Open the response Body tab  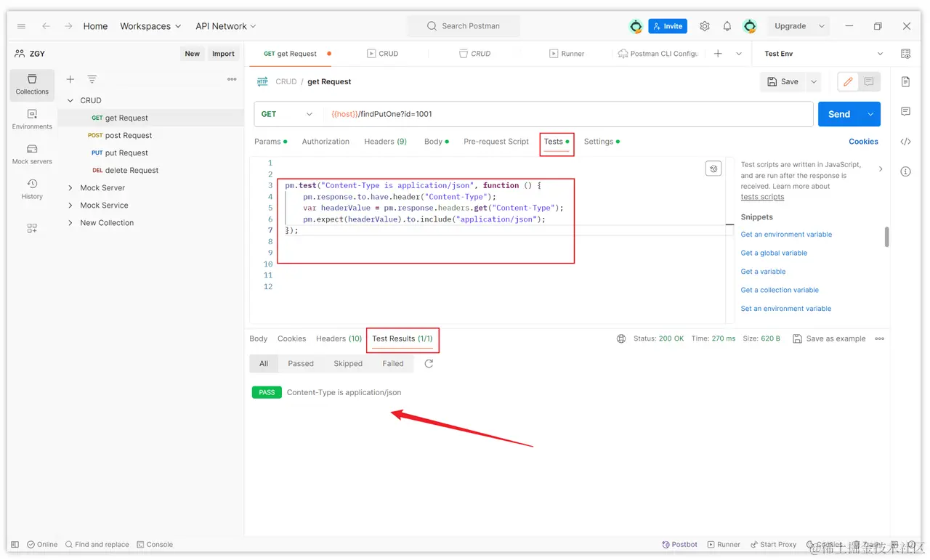(259, 338)
